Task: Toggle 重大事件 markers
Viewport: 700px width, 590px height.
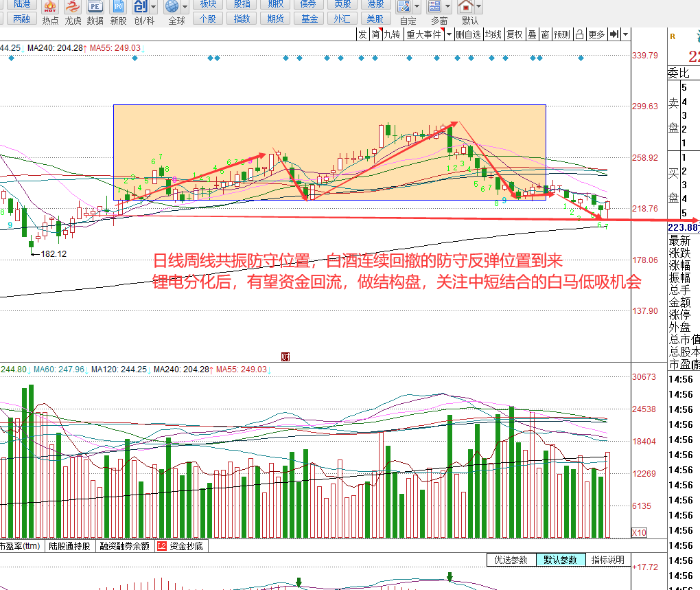Action: pyautogui.click(x=424, y=34)
